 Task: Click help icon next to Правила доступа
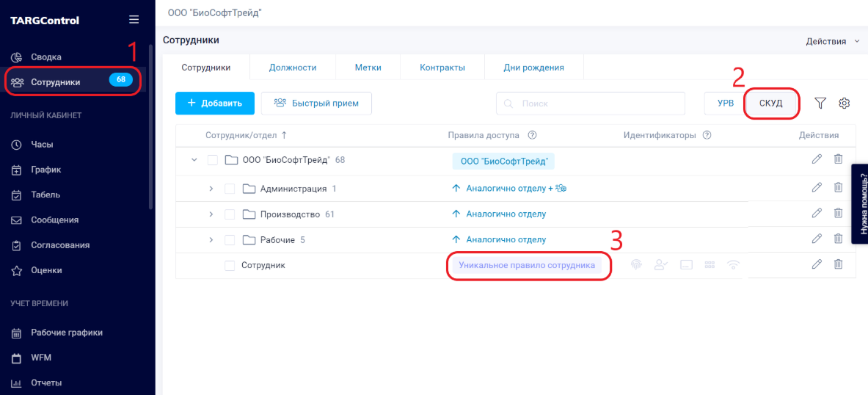[533, 135]
